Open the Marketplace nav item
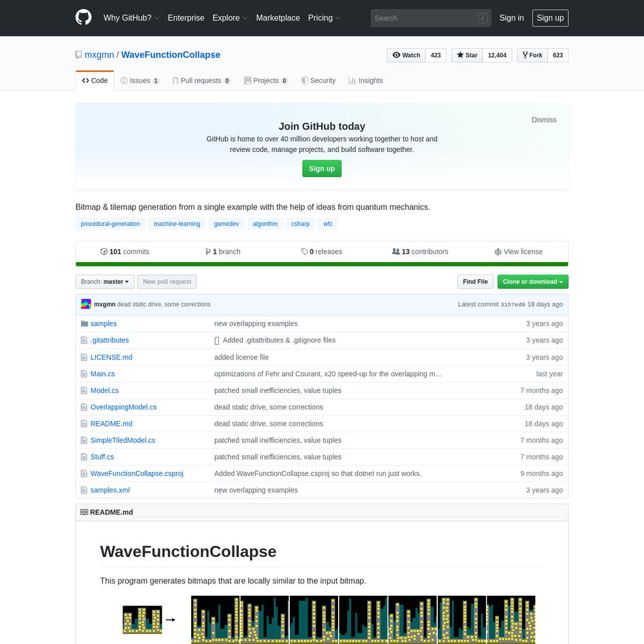Image resolution: width=644 pixels, height=644 pixels. click(x=278, y=18)
